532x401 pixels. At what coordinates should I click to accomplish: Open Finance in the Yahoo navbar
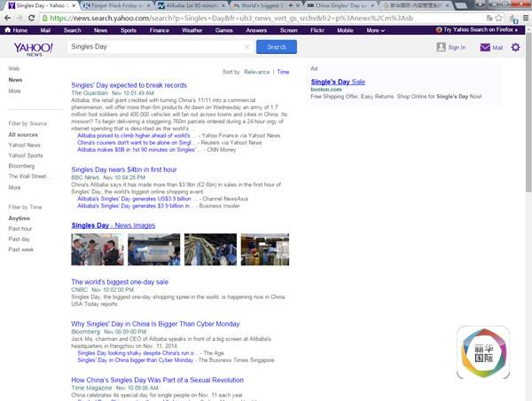(159, 30)
